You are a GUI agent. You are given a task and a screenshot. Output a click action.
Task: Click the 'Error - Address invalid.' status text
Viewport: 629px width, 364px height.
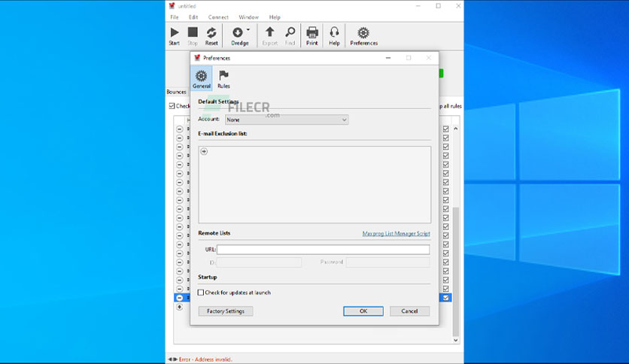pos(205,359)
